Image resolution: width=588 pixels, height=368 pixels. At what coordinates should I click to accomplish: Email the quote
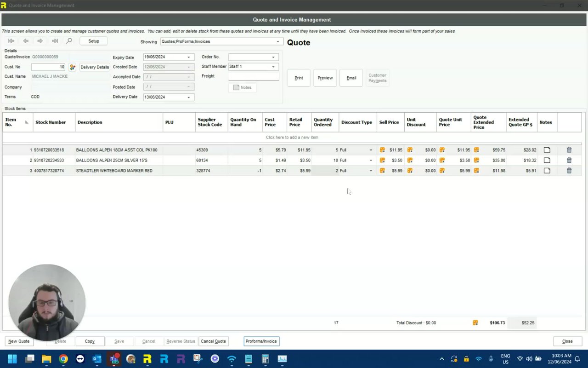tap(351, 78)
